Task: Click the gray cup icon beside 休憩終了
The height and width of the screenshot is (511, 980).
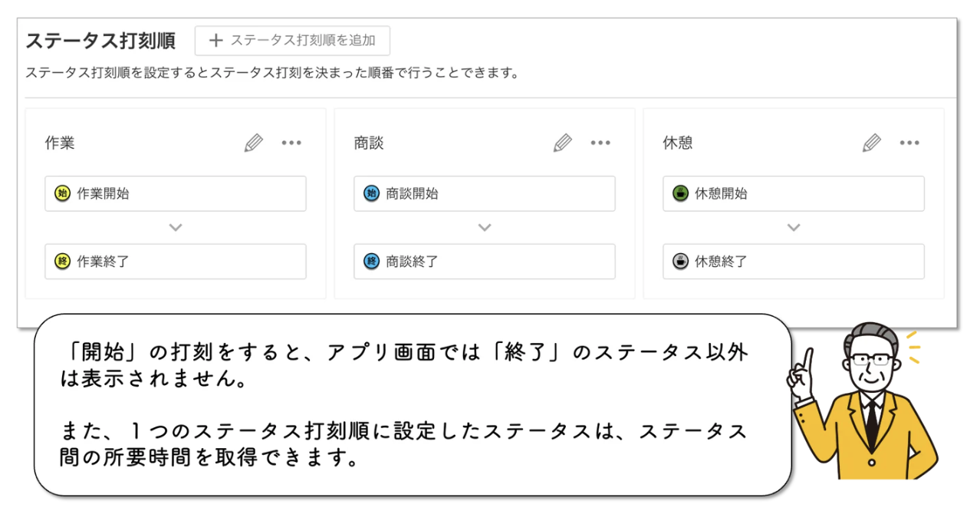Action: pos(680,262)
